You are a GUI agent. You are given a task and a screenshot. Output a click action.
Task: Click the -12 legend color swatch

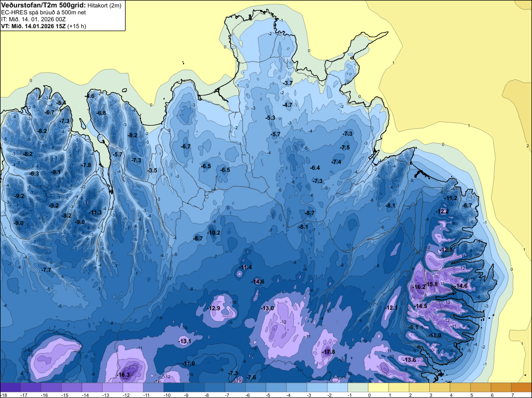[x=133, y=387]
